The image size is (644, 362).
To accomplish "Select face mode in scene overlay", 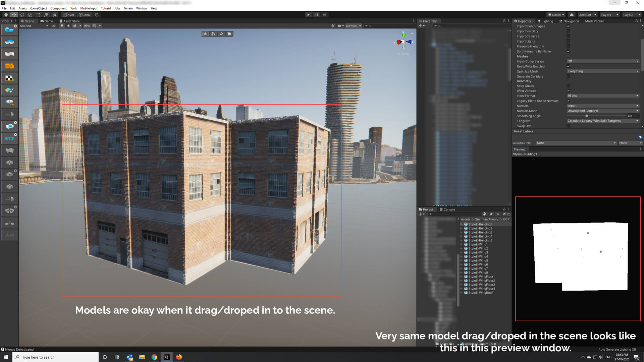I will click(x=229, y=34).
